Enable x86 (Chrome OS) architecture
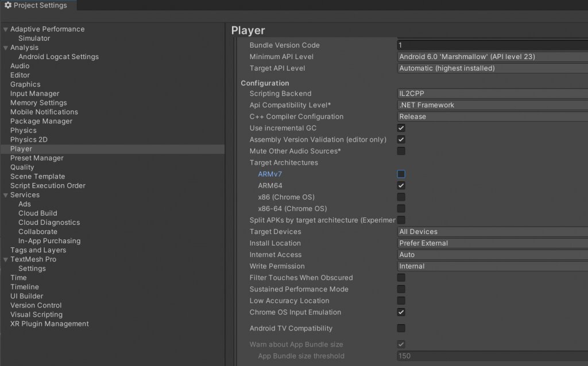Viewport: 588px width, 366px height. pyautogui.click(x=401, y=197)
